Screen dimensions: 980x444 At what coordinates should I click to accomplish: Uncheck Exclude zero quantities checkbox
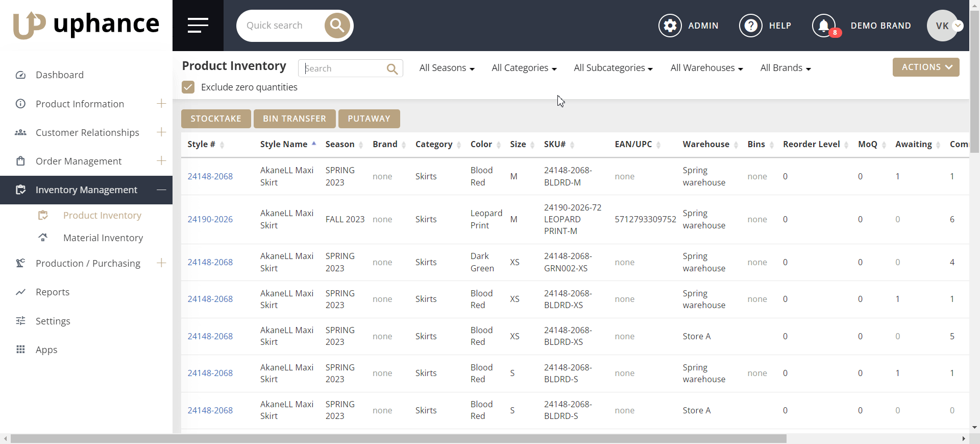[188, 87]
